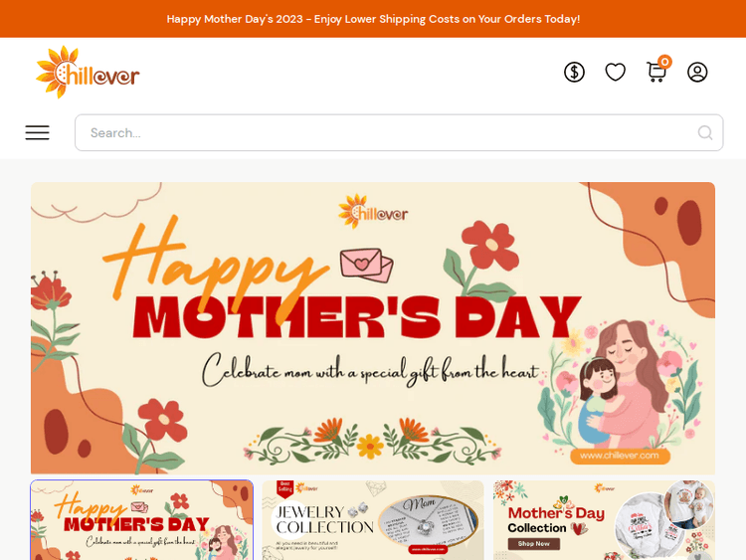
Task: Select the Happy Mother's Day slide thumbnail
Action: 142,520
